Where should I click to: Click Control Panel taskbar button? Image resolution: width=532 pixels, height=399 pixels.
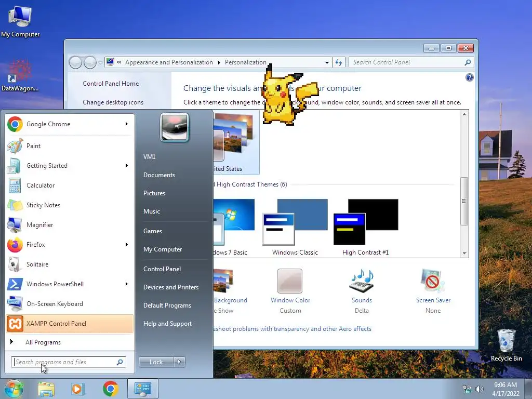coord(143,389)
